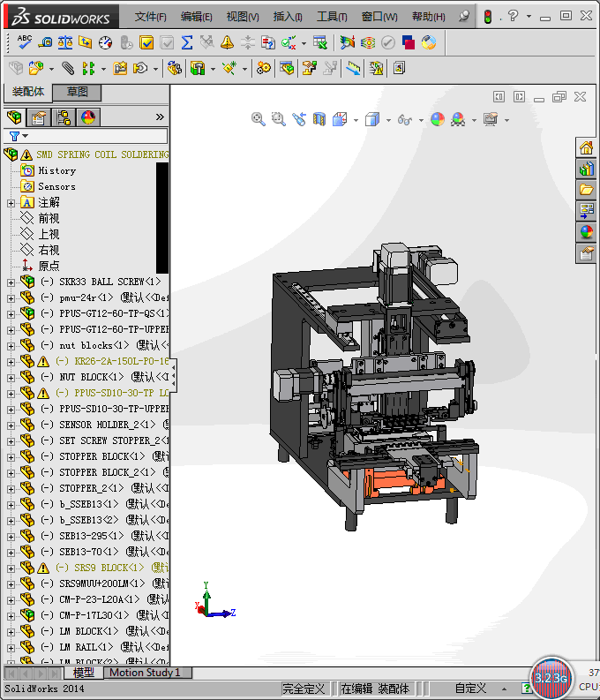Run the ABC spell checker tool

click(25, 42)
